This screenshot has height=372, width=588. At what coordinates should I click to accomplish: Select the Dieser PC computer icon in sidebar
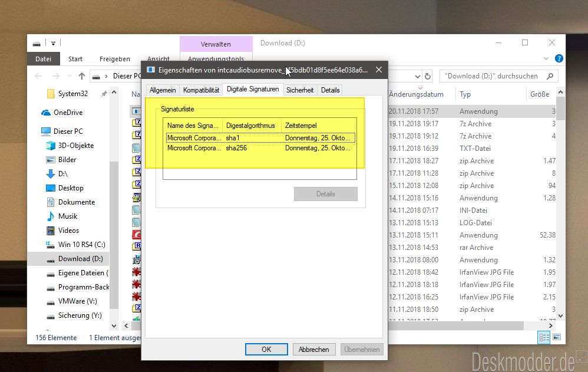tap(46, 131)
